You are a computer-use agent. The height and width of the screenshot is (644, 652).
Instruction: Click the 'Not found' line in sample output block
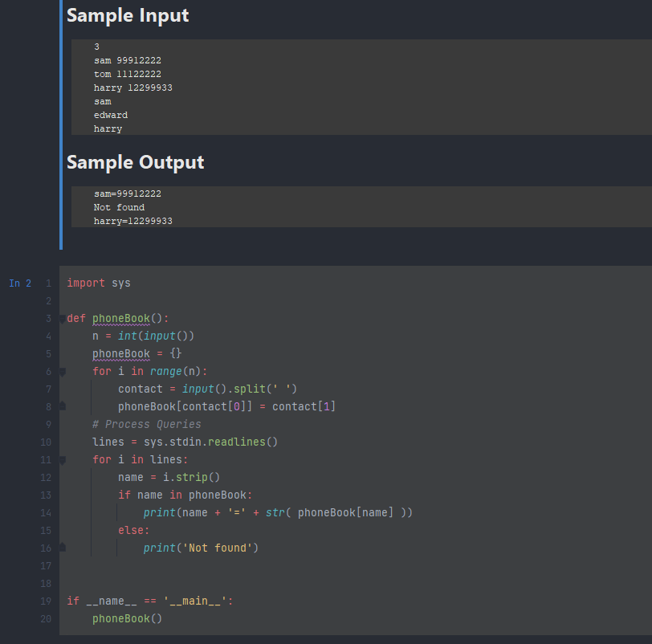[119, 207]
